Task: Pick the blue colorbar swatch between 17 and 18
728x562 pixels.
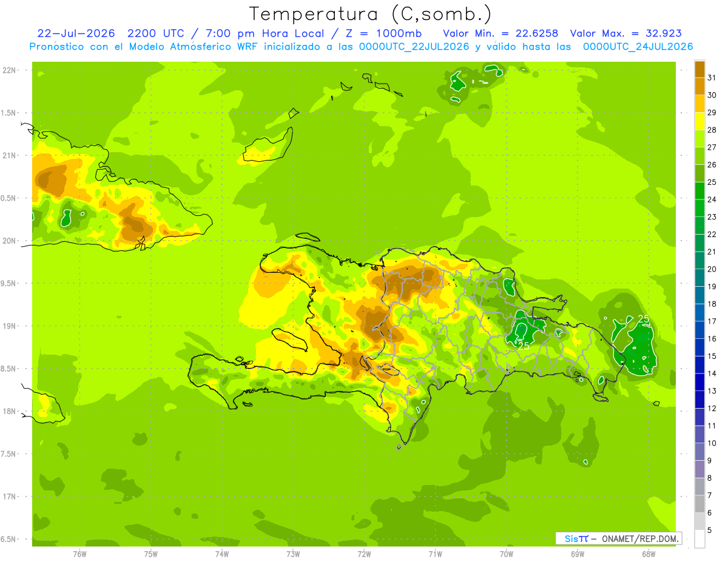Action: tap(699, 313)
